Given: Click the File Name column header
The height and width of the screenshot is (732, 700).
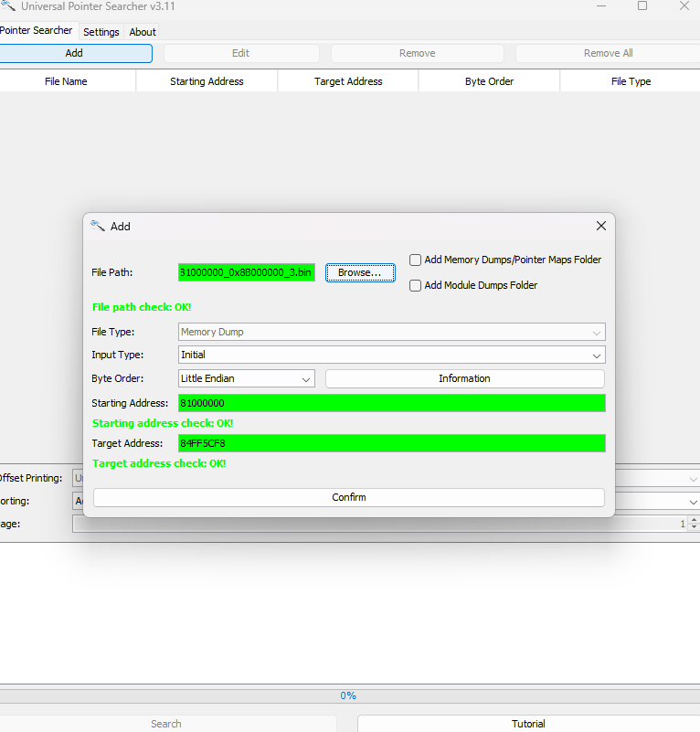Looking at the screenshot, I should pos(66,81).
